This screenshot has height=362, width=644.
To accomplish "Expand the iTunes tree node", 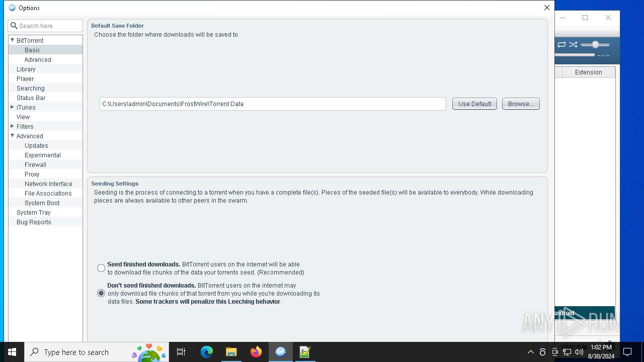I will tap(12, 107).
